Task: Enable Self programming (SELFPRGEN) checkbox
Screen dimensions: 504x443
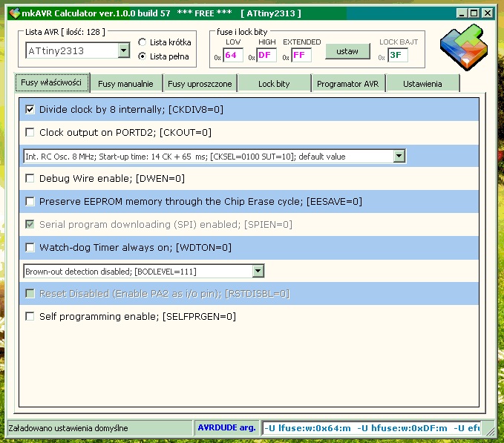Action: (x=30, y=316)
